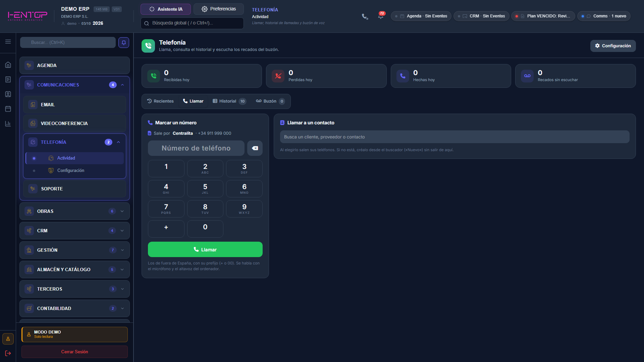
Task: Tap the plus key on the keypad
Action: pyautogui.click(x=166, y=229)
